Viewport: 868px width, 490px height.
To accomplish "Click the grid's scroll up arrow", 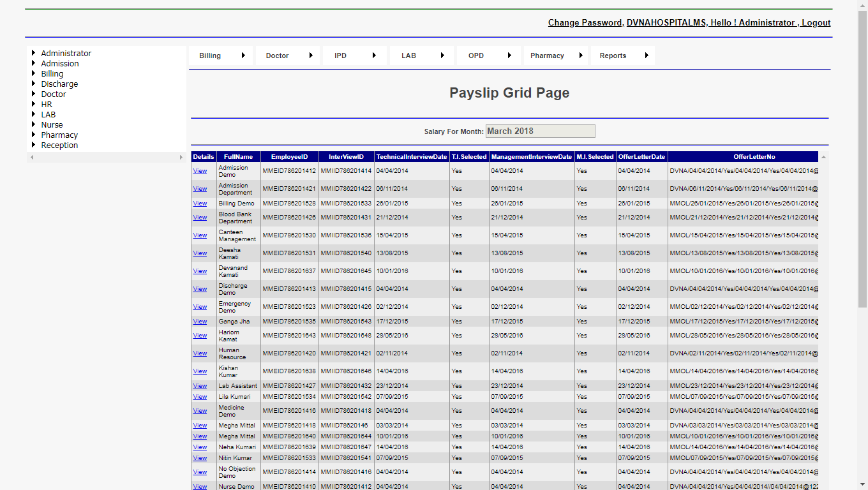I will (x=823, y=157).
